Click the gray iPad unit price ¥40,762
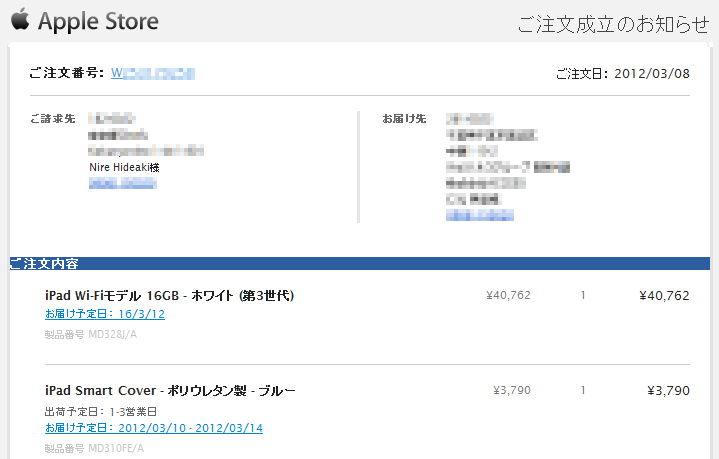The width and height of the screenshot is (719, 459). (x=508, y=295)
